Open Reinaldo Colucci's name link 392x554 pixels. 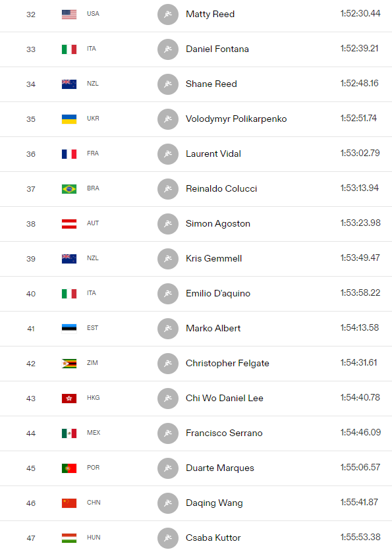tap(221, 188)
